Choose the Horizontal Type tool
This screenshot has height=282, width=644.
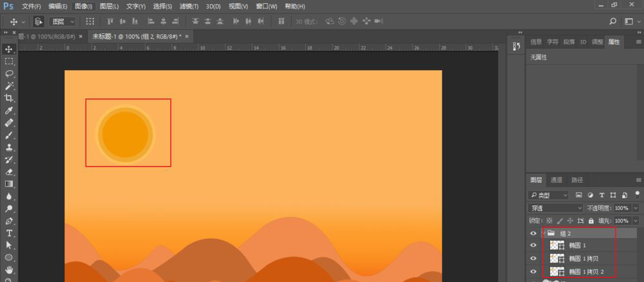point(10,232)
